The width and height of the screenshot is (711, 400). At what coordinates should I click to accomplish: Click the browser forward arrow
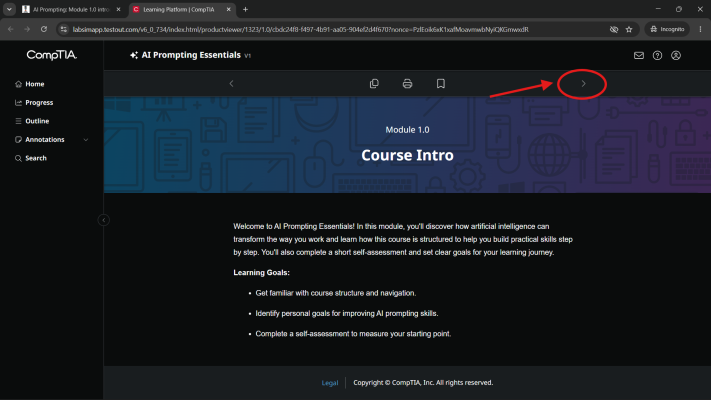click(27, 29)
